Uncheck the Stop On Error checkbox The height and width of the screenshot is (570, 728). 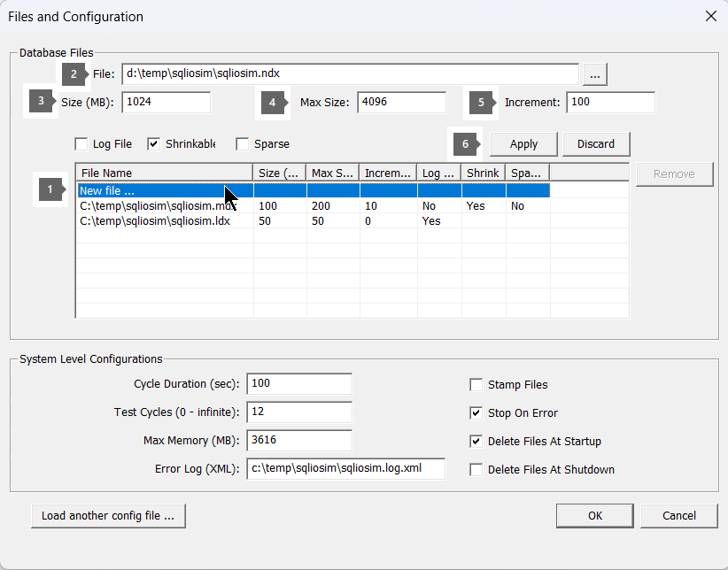tap(476, 413)
